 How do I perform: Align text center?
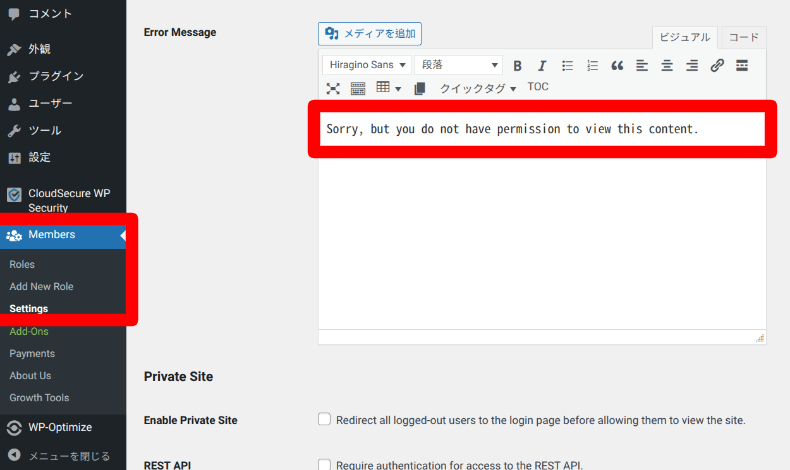pos(667,65)
